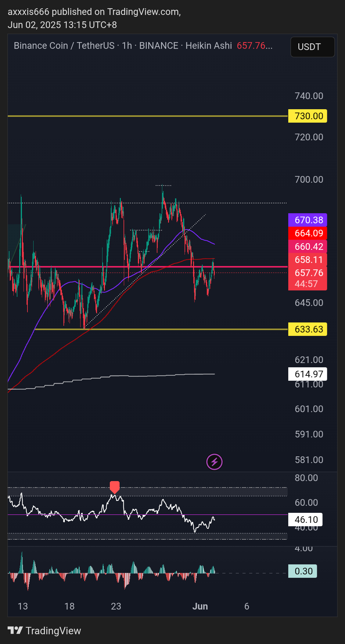The width and height of the screenshot is (345, 644).
Task: Click the 664.09 red price label
Action: point(307,233)
